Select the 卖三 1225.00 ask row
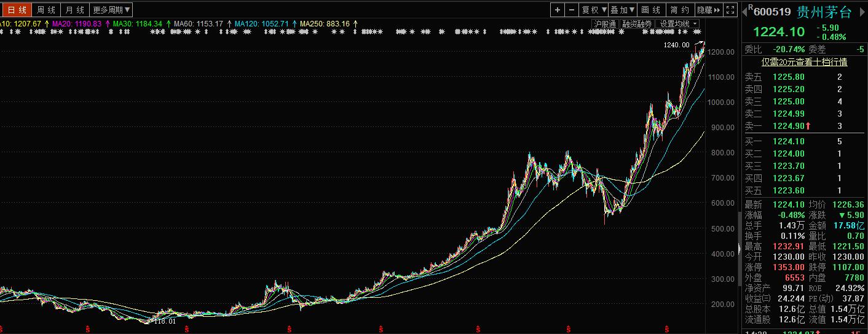Image resolution: width=868 pixels, height=334 pixels. click(x=805, y=101)
